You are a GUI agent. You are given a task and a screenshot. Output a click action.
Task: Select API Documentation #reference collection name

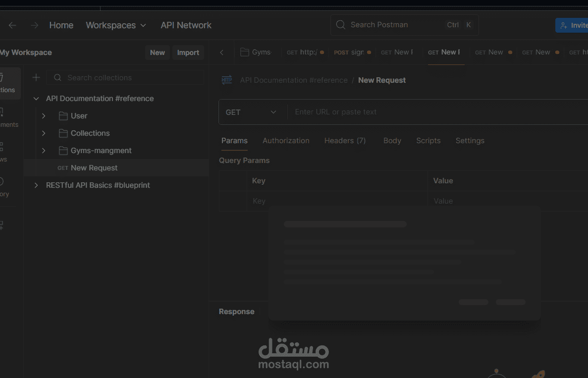tap(100, 99)
